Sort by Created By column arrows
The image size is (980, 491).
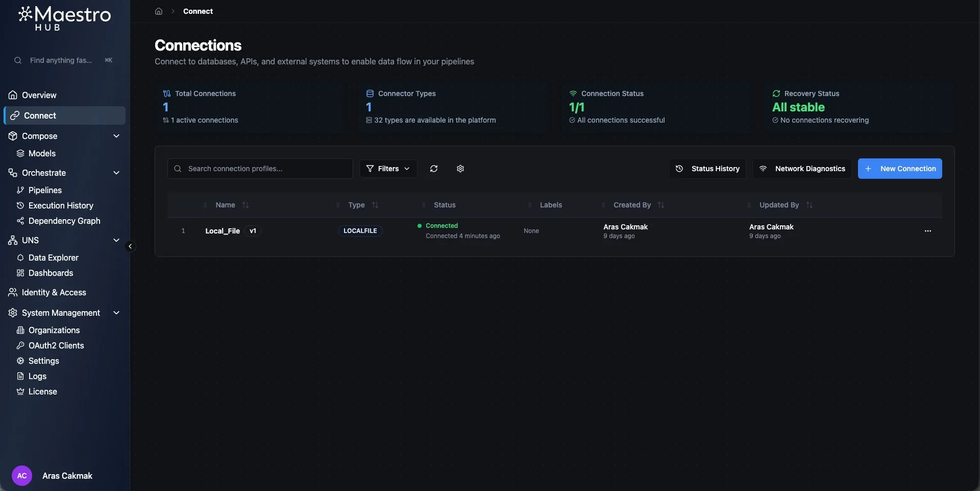(x=661, y=205)
